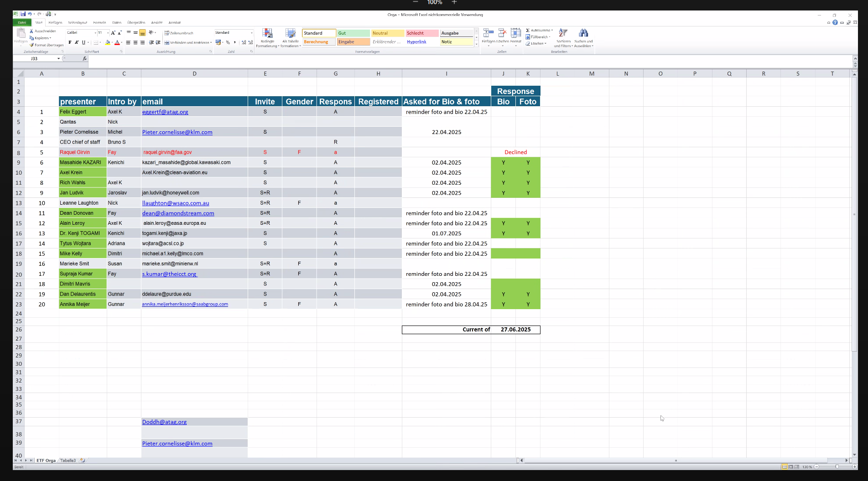Click the insert function fx icon

click(x=85, y=59)
